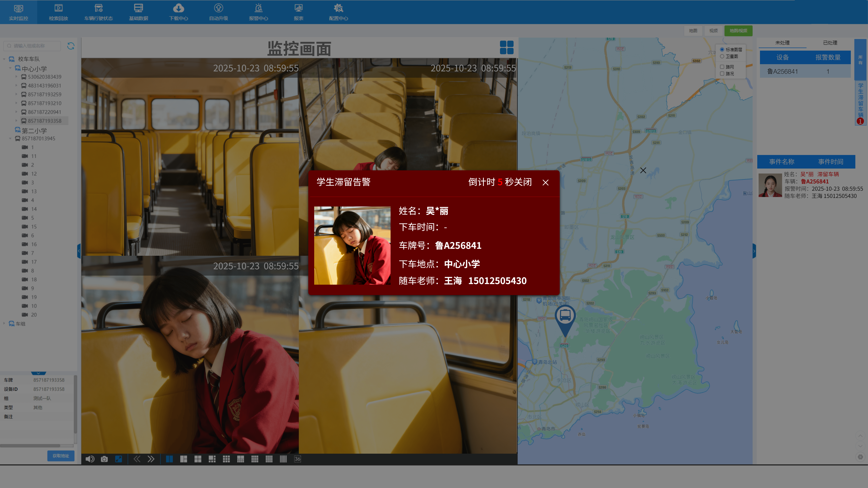868x488 pixels.
Task: Select two-column video layout
Action: (170, 459)
